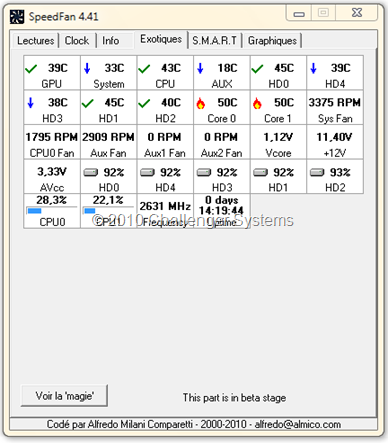This screenshot has width=388, height=443.
Task: Click the blue down arrow for System
Action: [x=87, y=68]
